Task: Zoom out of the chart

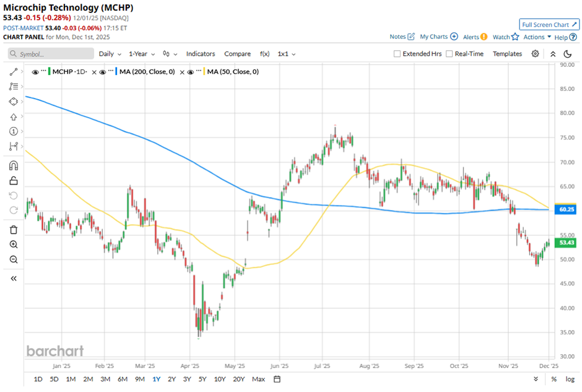Action: [14, 260]
